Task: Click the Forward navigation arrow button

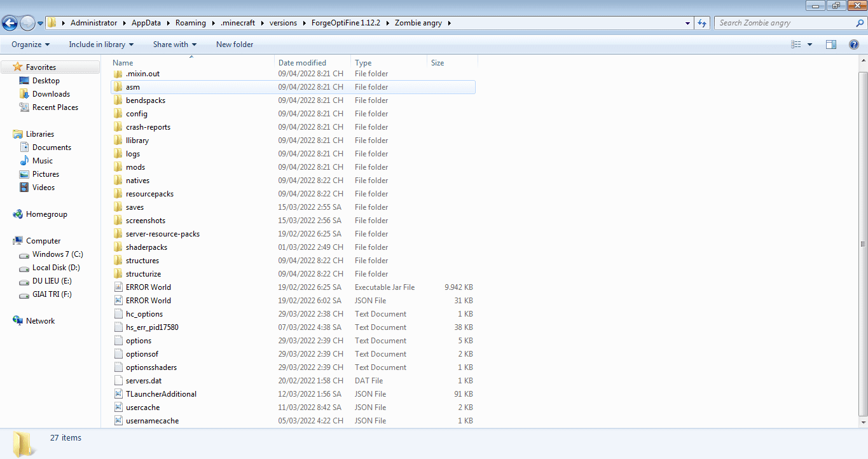Action: [27, 23]
